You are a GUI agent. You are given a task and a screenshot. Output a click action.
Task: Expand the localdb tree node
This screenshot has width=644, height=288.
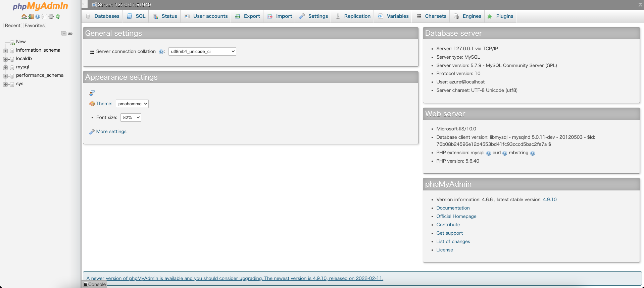[x=5, y=59]
